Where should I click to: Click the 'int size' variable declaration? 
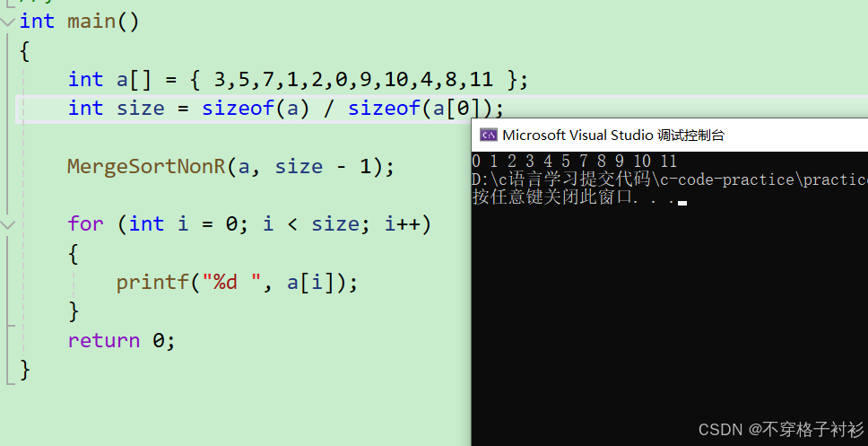pos(117,108)
